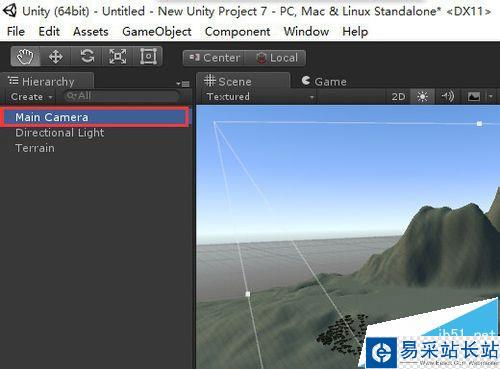Image resolution: width=500 pixels, height=369 pixels.
Task: Open Hierarchy panel options menu
Action: click(x=183, y=83)
